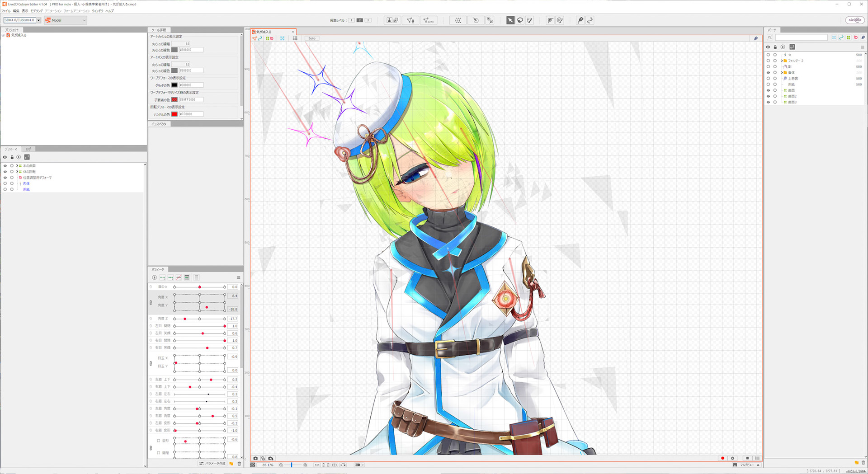Screen dimensions: 868x474
Task: Click add three keys icon in parameter panel
Action: [170, 277]
